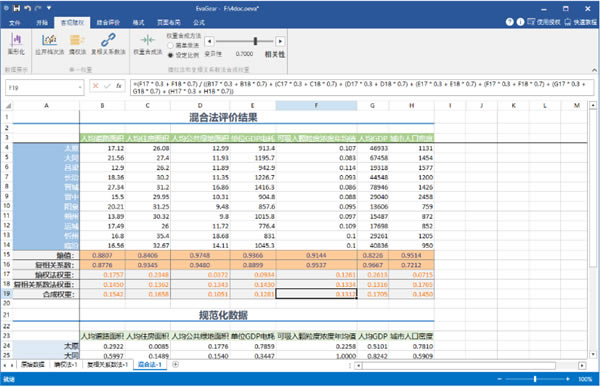Select column B header
The height and width of the screenshot is (387, 600).
click(102, 105)
